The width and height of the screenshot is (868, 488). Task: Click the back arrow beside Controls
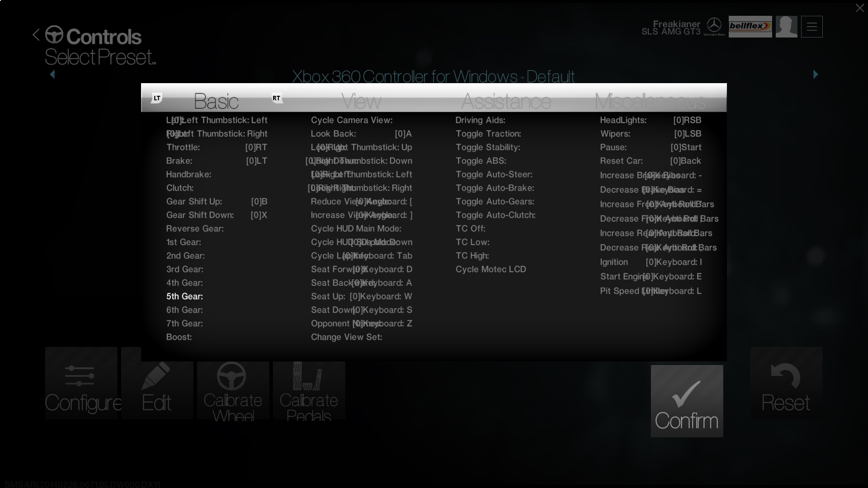tap(36, 35)
